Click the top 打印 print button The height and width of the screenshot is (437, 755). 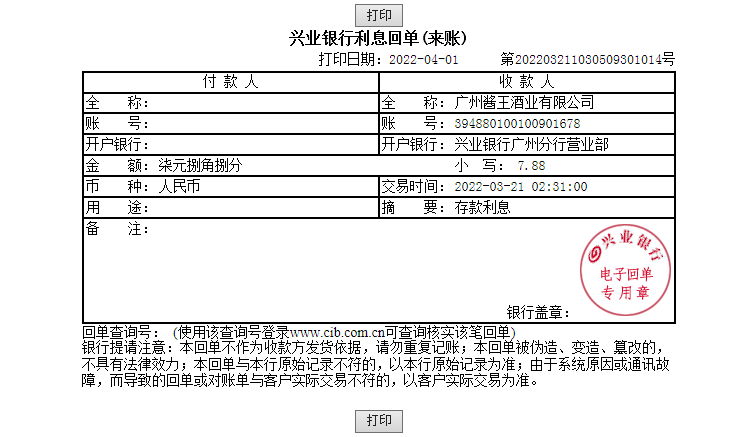click(378, 15)
